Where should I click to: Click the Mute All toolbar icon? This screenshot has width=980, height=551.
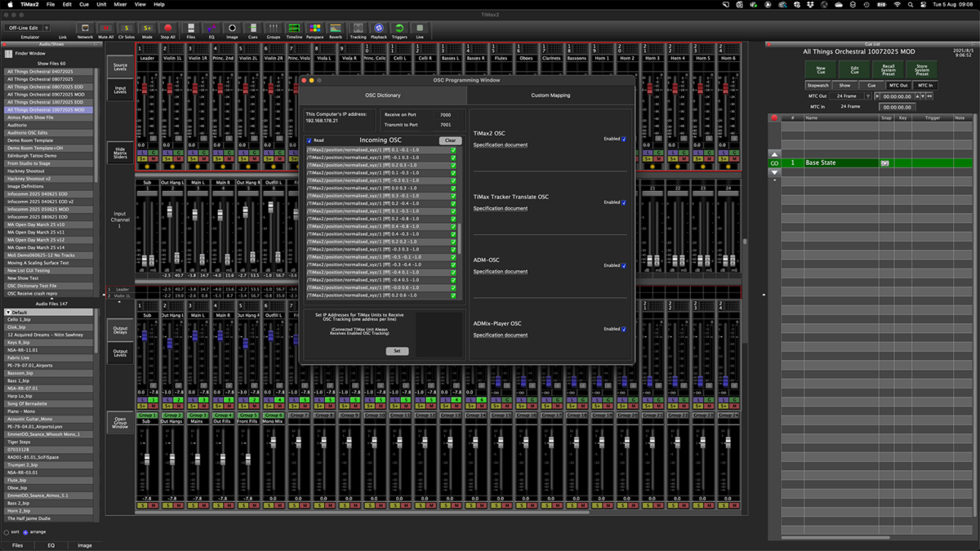[x=105, y=29]
